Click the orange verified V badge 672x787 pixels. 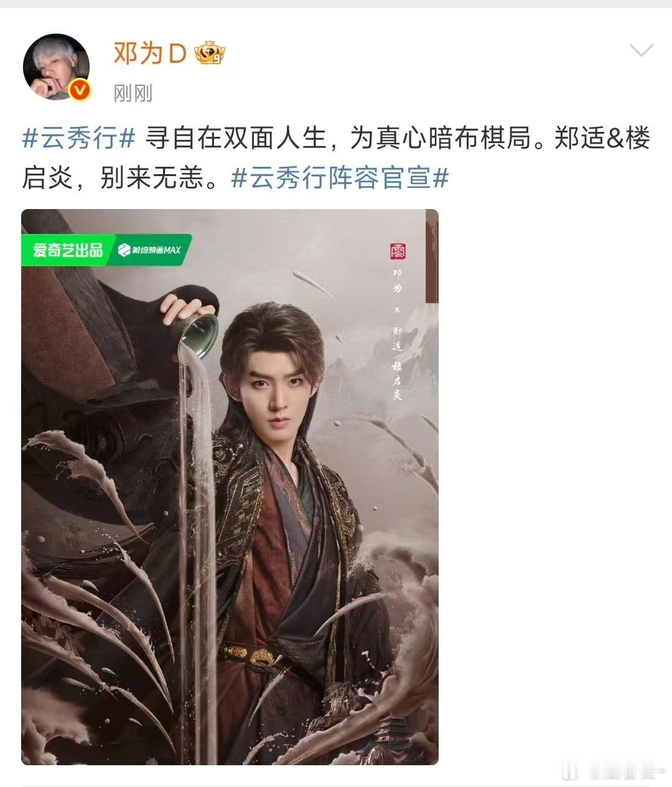[79, 91]
